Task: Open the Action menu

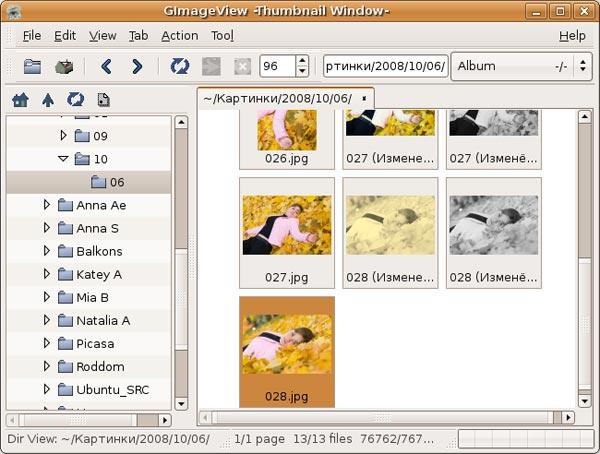Action: [x=179, y=36]
